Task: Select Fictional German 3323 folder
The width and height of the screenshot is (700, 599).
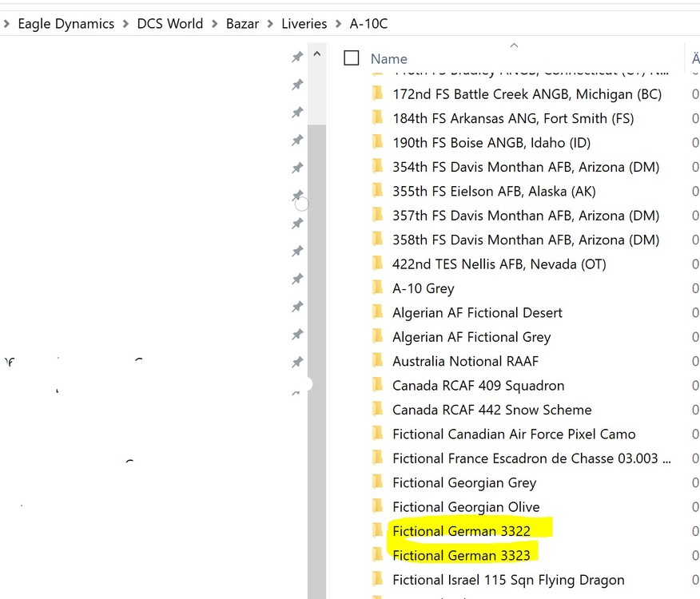Action: [461, 555]
